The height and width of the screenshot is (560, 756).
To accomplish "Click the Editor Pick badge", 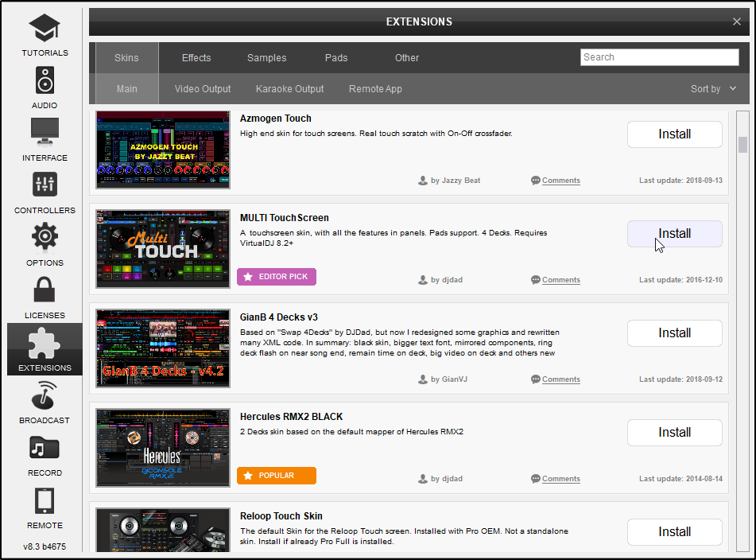I will click(x=277, y=277).
